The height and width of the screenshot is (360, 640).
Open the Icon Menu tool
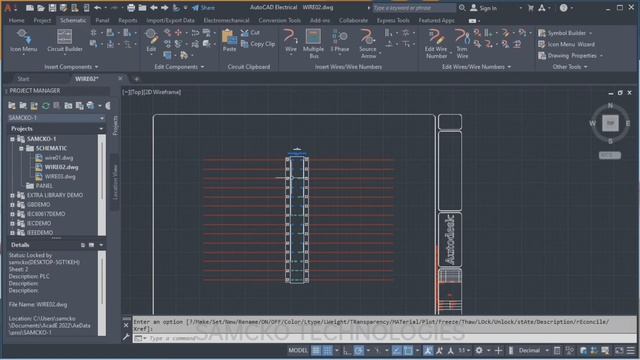click(x=23, y=41)
